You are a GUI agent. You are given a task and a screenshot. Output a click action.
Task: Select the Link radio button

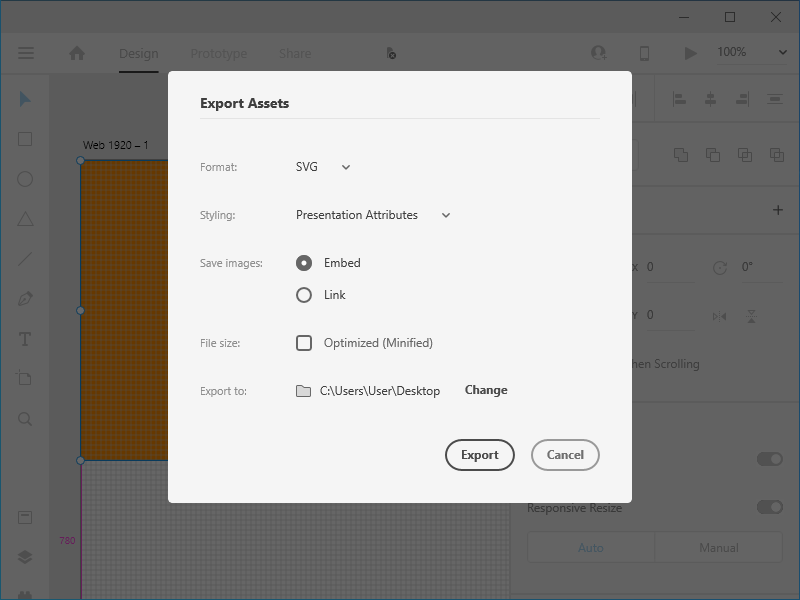point(304,295)
